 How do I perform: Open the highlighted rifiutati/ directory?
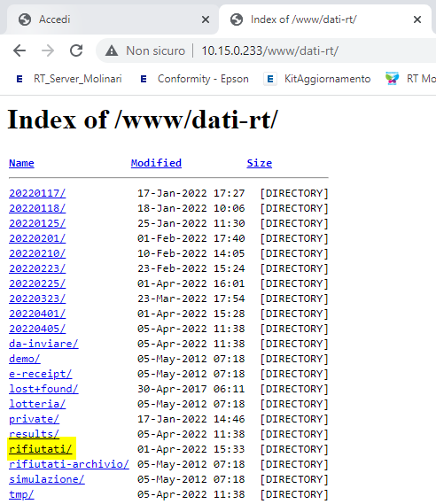(41, 449)
